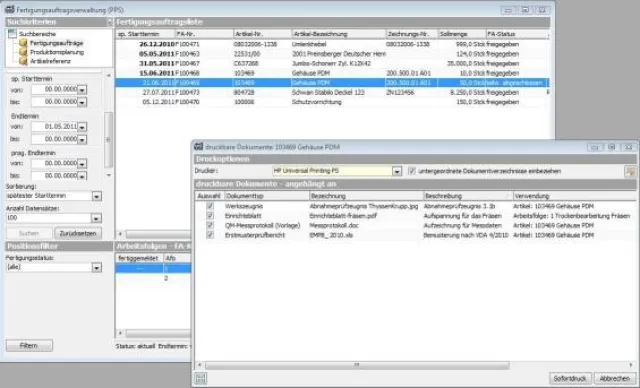
Task: Click the Abbrechen button in the dialog
Action: pyautogui.click(x=615, y=379)
